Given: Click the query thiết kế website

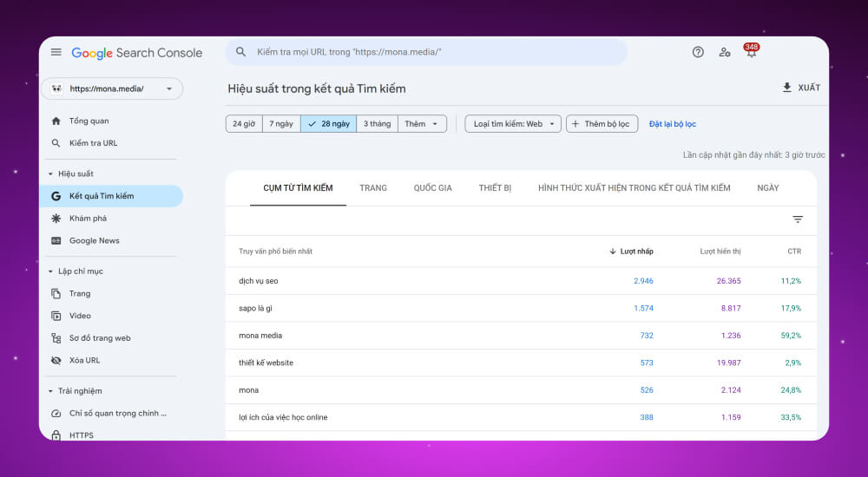Looking at the screenshot, I should [266, 363].
